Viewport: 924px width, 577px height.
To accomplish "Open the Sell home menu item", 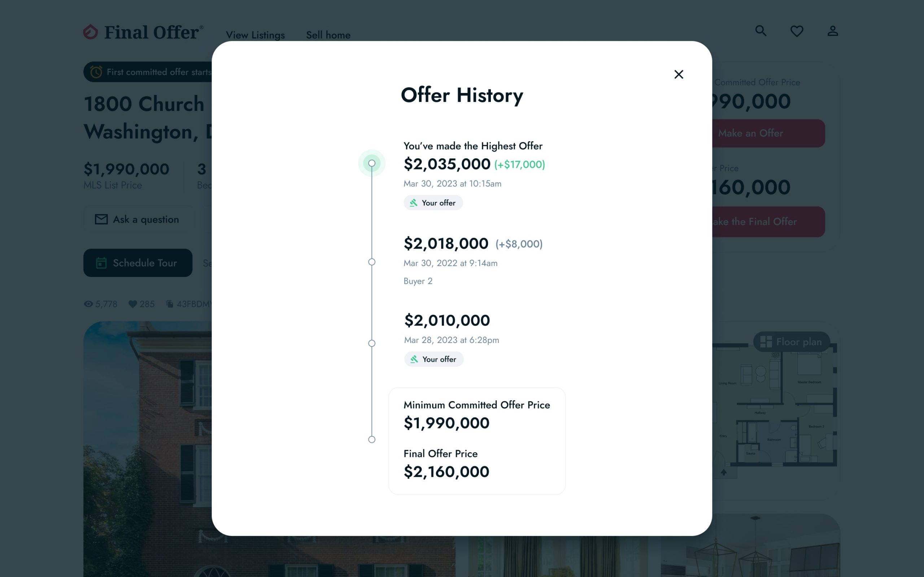I will pos(328,35).
